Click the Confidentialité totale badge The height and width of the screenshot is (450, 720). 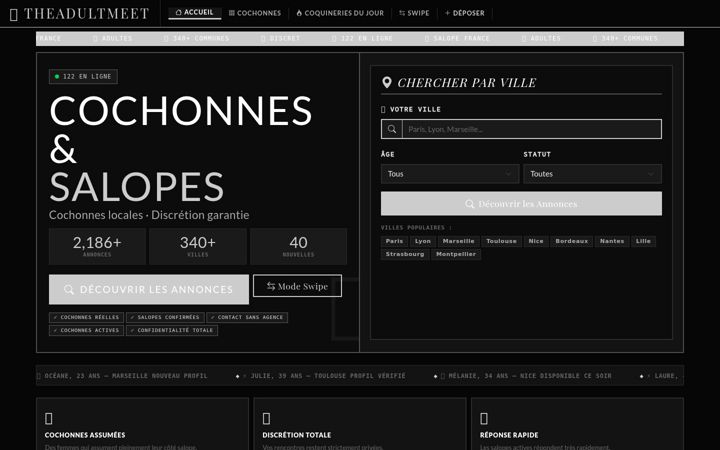172,330
